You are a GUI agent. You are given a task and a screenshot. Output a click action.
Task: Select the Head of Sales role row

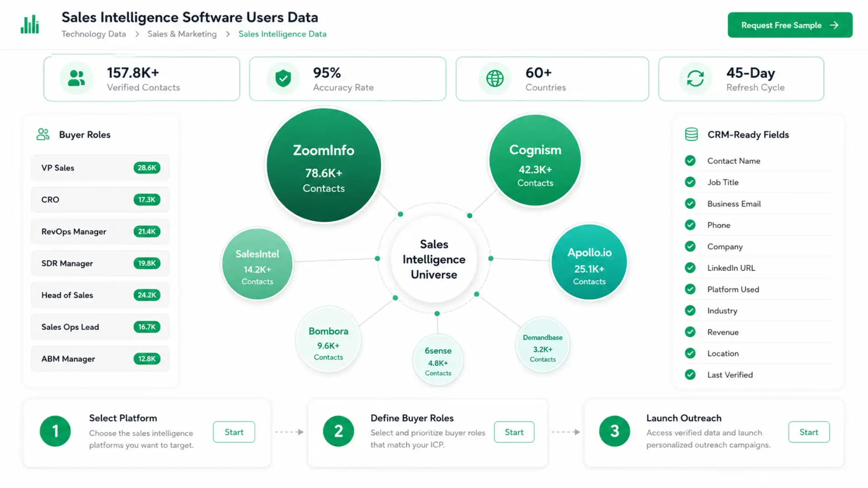(100, 295)
